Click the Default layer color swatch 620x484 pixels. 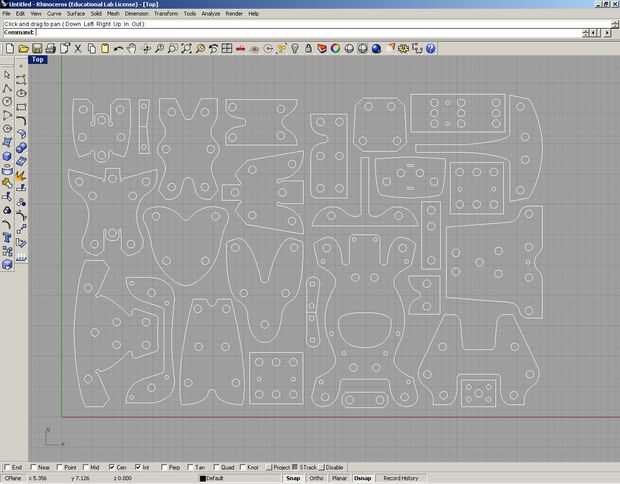click(203, 478)
